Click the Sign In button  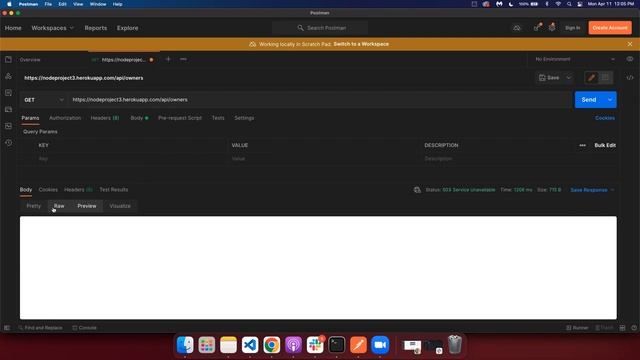[573, 28]
